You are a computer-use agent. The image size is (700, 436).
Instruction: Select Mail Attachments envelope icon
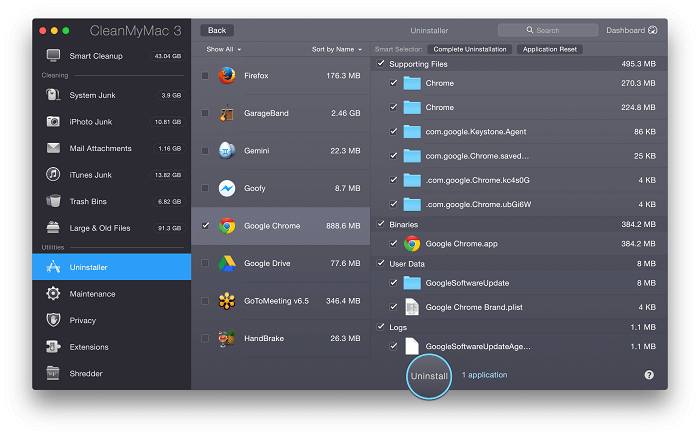click(x=53, y=148)
